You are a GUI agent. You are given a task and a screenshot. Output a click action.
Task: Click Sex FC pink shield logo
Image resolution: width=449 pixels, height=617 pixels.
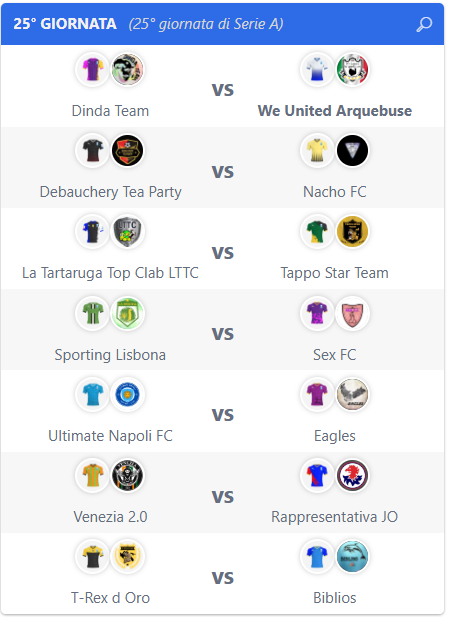point(352,313)
